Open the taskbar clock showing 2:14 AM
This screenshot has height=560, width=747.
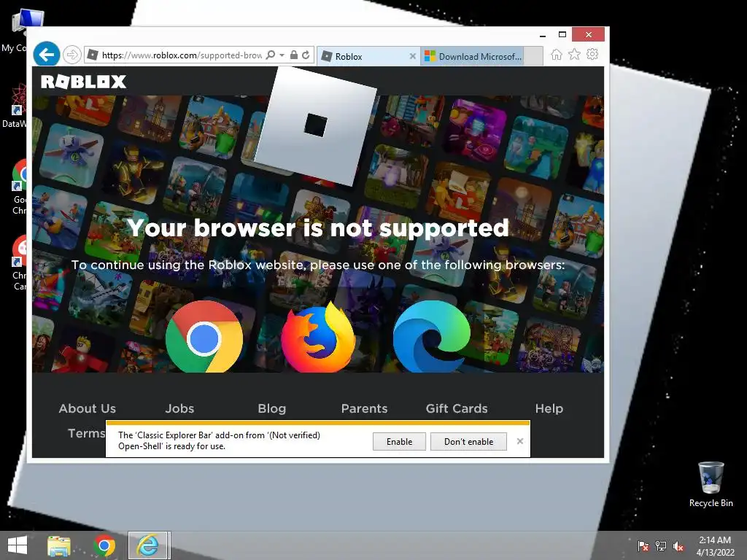[715, 546]
